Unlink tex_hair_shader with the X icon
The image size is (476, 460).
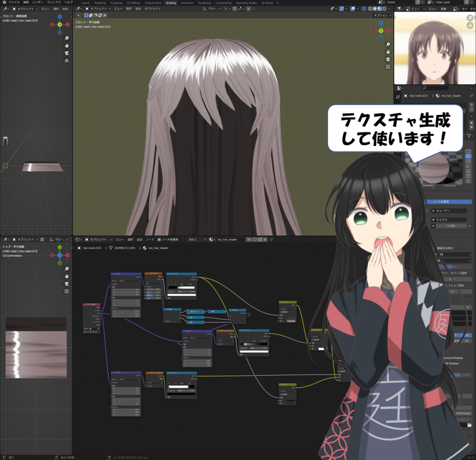[265, 240]
